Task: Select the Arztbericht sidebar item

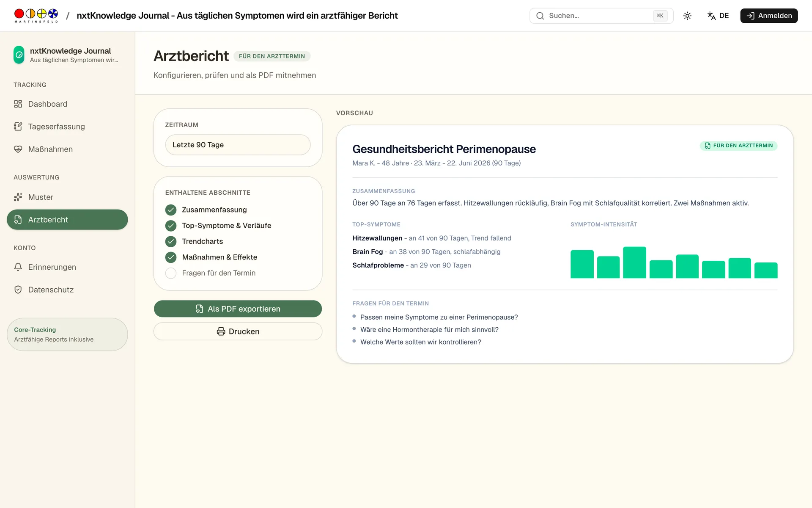Action: [x=67, y=220]
